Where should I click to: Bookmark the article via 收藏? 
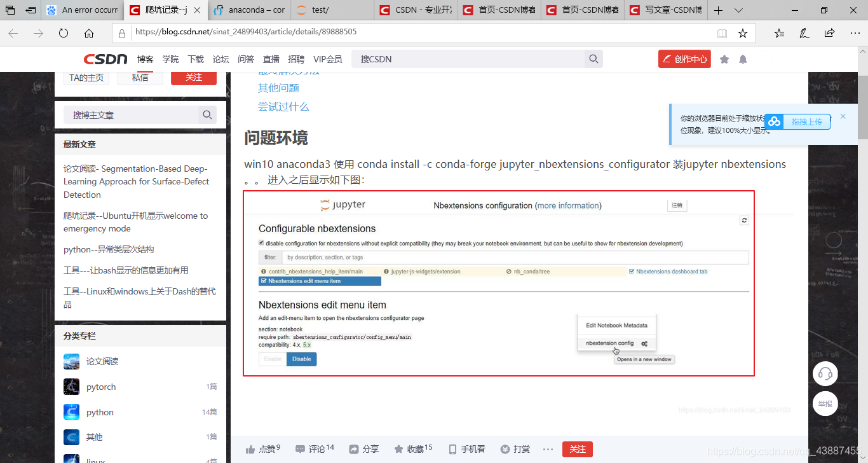coord(413,449)
